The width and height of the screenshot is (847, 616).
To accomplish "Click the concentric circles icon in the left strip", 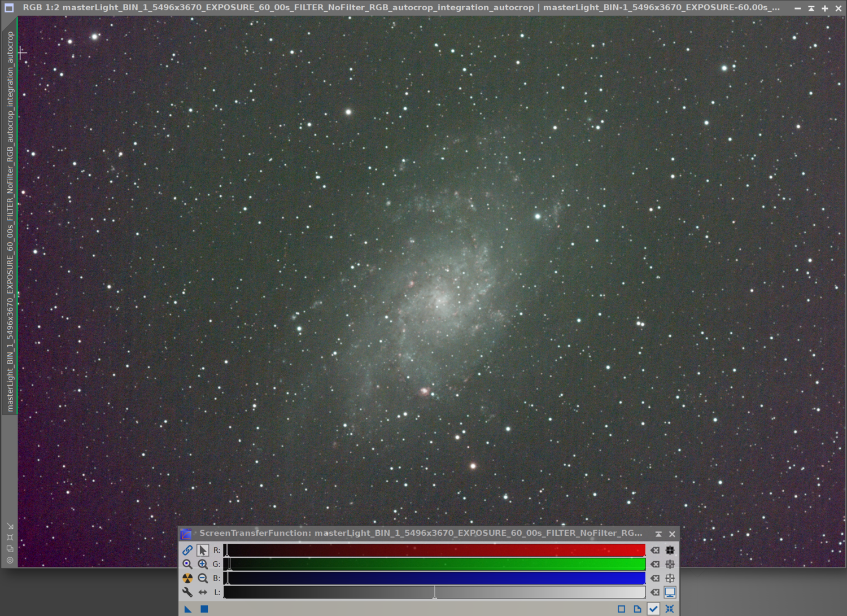I will (x=10, y=560).
